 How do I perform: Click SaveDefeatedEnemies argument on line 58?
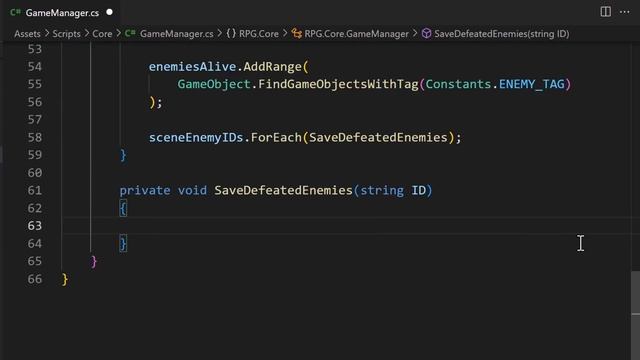(378, 138)
